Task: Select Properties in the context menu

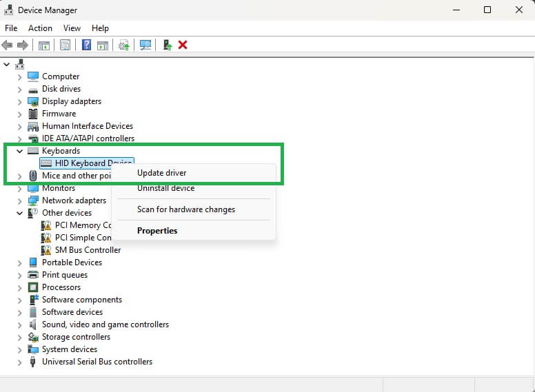Action: click(157, 231)
